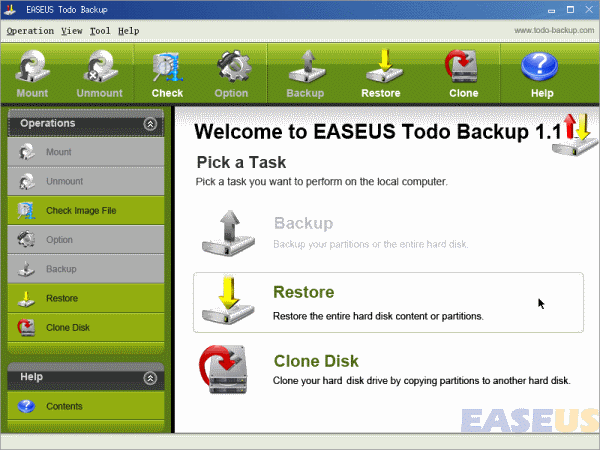The width and height of the screenshot is (600, 450).
Task: Open Contents under Help panel
Action: (86, 406)
